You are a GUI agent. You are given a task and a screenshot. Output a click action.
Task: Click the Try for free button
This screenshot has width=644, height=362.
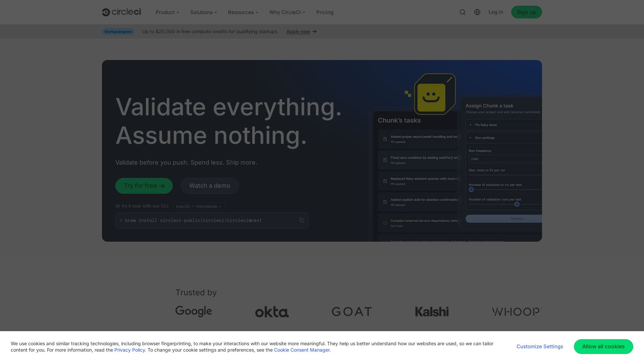tap(144, 186)
